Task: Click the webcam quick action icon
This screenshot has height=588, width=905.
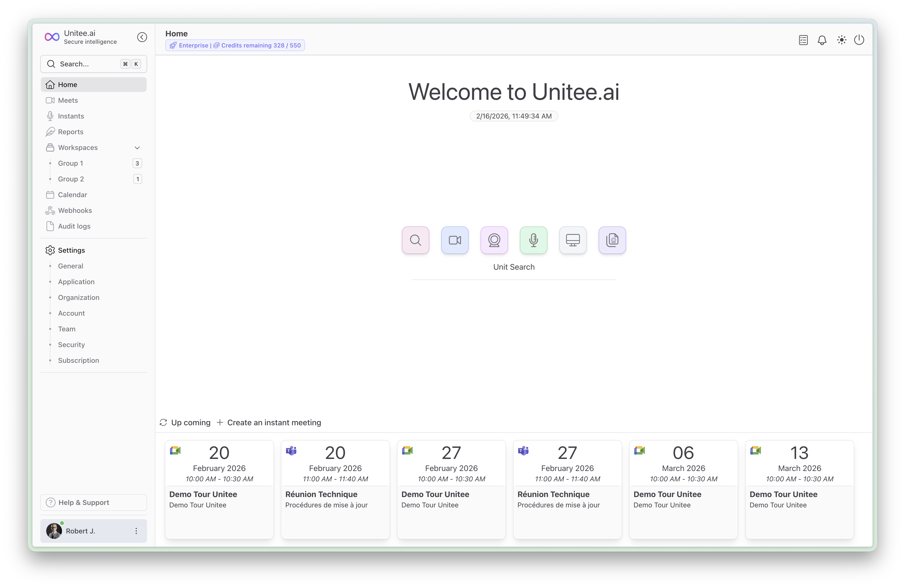Action: [x=494, y=240]
